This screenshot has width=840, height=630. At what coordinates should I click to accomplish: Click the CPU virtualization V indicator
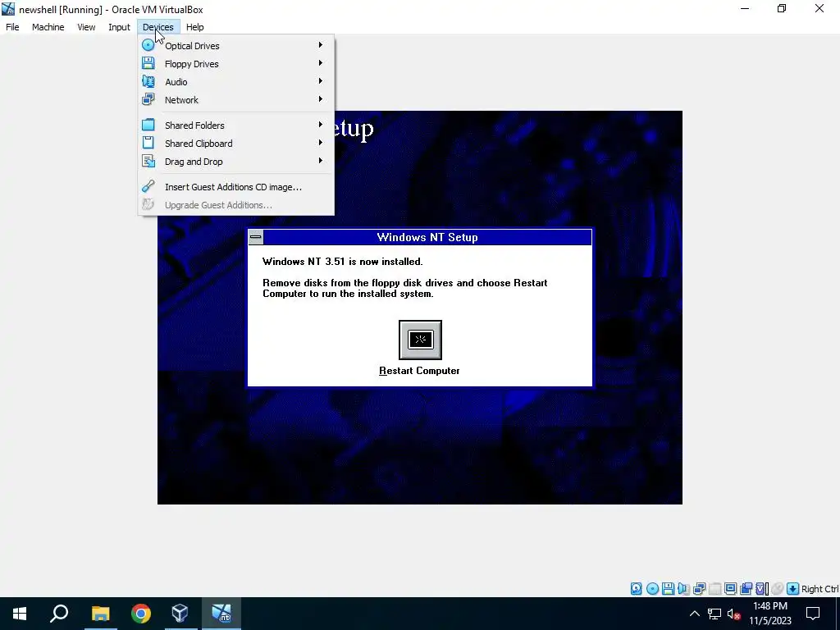pos(762,589)
